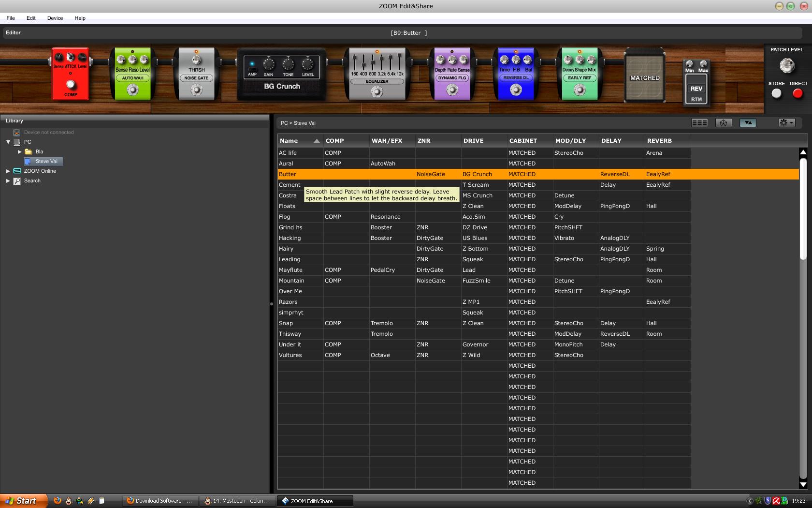Screen dimensions: 812x508
Task: Open the Edit menu
Action: [x=31, y=18]
